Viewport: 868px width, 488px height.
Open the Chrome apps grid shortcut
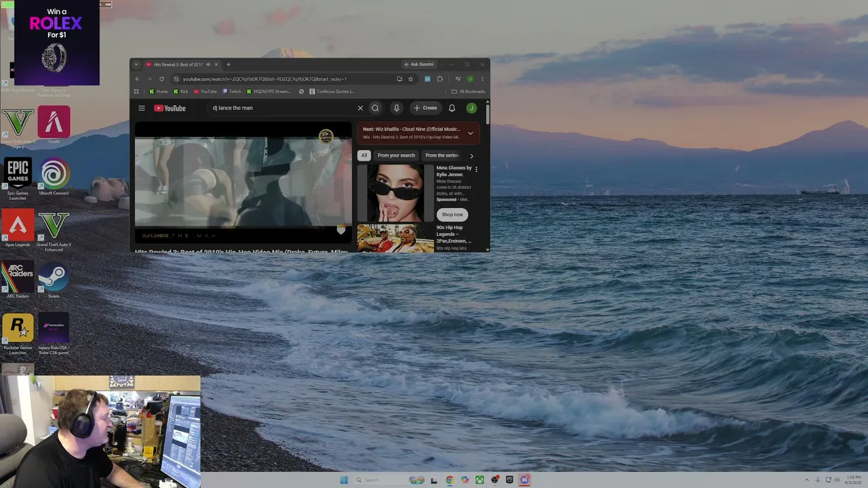(136, 91)
